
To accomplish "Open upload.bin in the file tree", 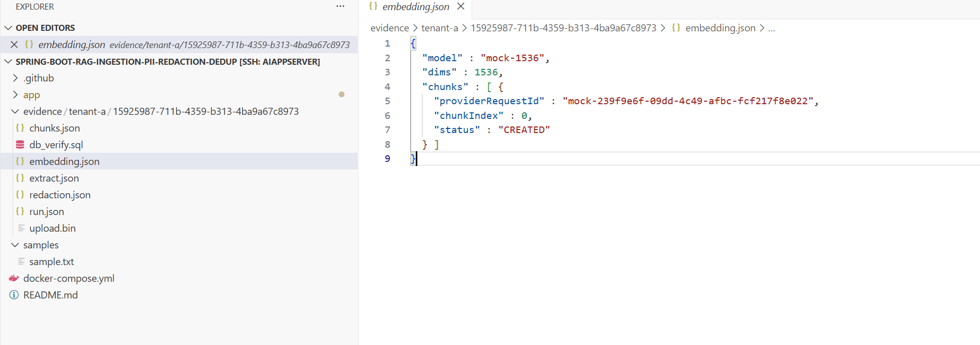I will point(53,228).
